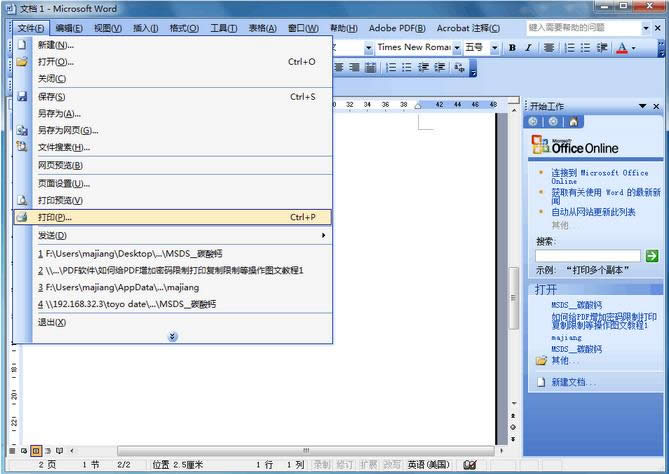Click the green search go arrow
Viewport: 669px width, 474px height.
point(651,256)
